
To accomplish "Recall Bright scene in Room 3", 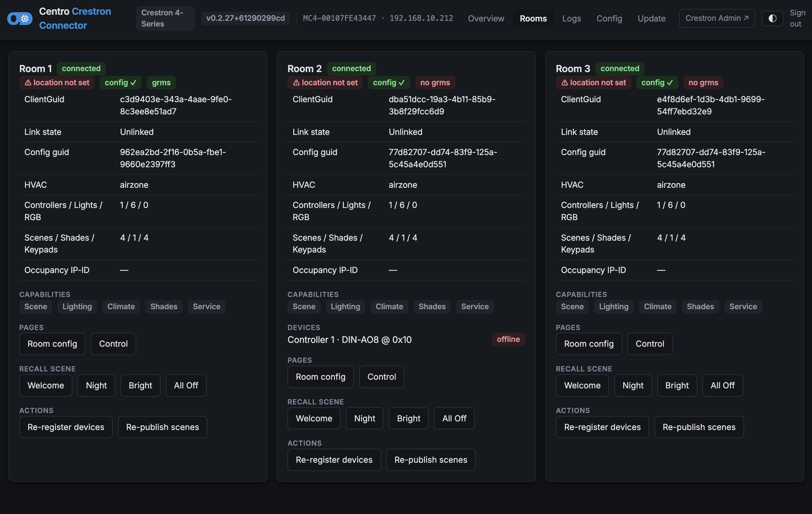I will (677, 386).
